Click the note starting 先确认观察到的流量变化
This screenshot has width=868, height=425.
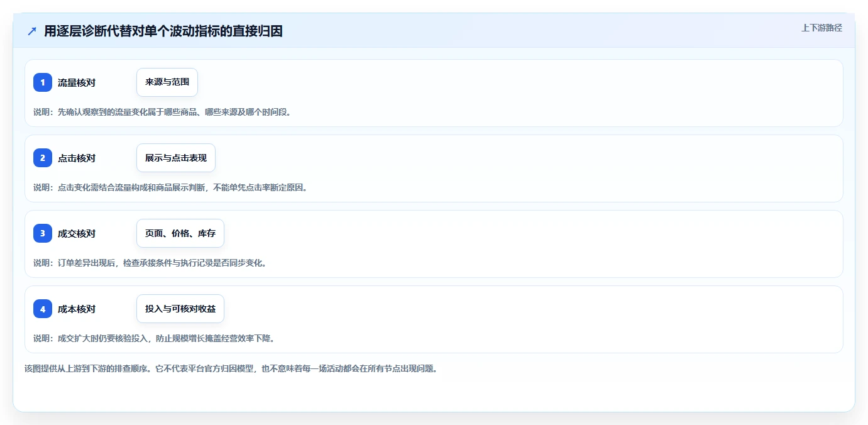coord(162,112)
